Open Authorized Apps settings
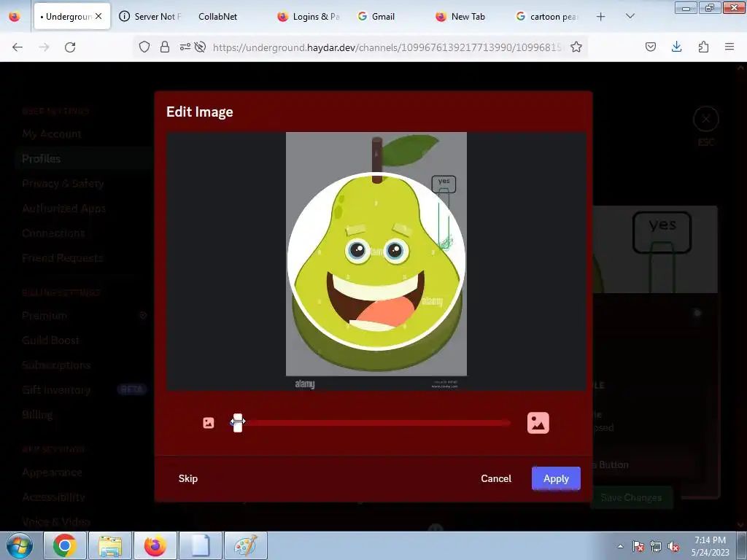The height and width of the screenshot is (560, 747). pos(64,208)
